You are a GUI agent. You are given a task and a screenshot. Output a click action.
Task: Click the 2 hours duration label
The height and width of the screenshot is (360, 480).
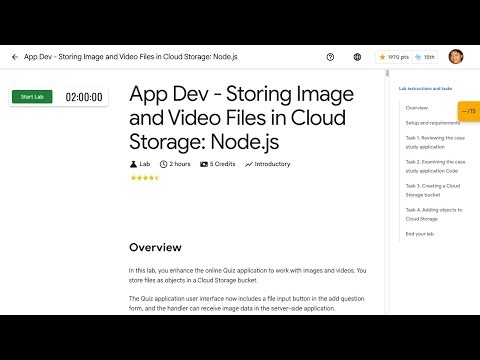click(180, 164)
